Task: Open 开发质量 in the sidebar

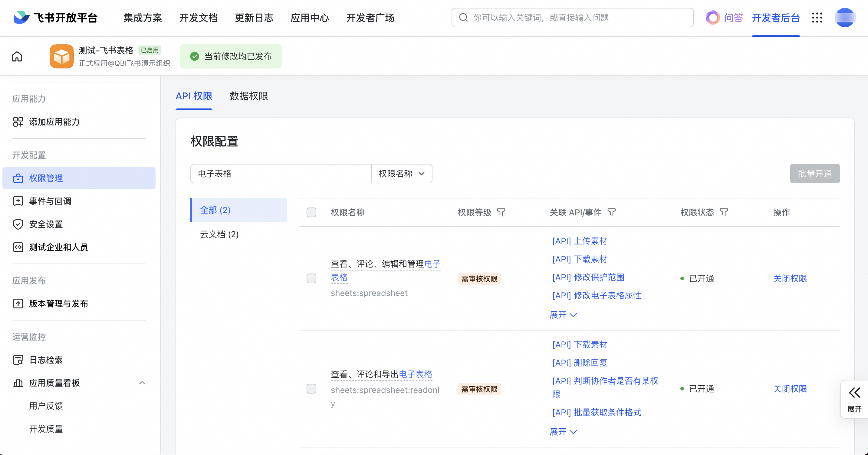Action: tap(46, 429)
